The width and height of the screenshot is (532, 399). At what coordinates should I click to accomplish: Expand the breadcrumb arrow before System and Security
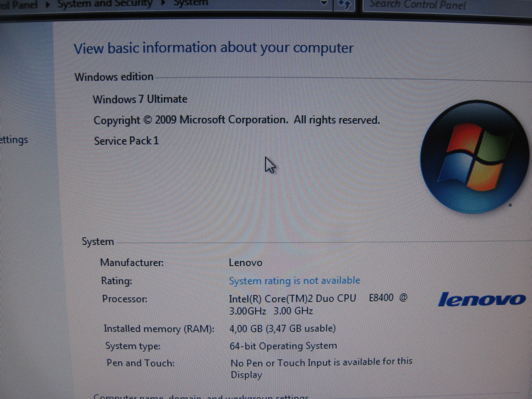point(48,5)
